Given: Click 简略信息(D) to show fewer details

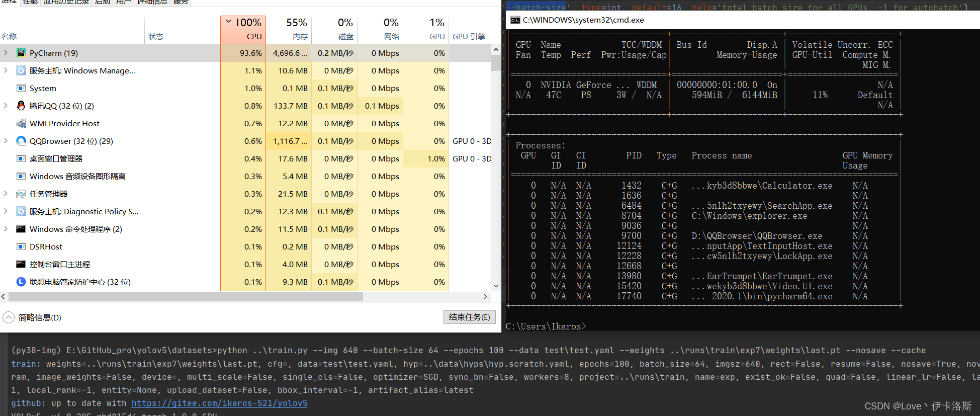Looking at the screenshot, I should click(40, 317).
